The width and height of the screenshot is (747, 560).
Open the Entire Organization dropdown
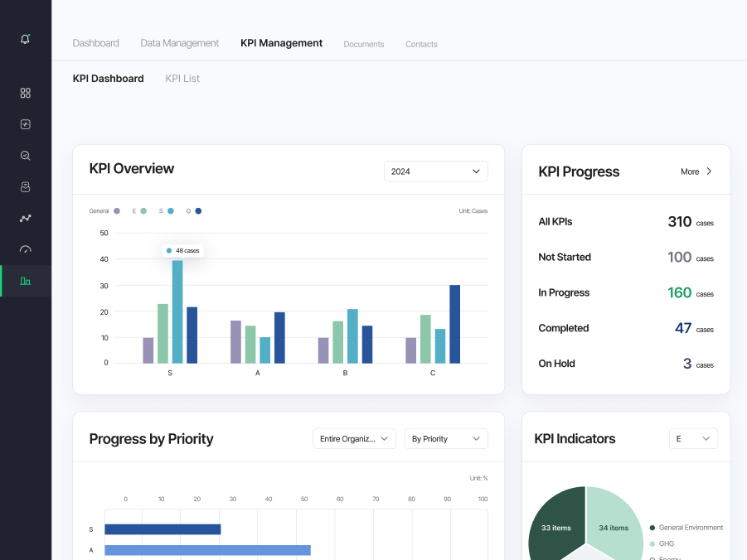354,438
